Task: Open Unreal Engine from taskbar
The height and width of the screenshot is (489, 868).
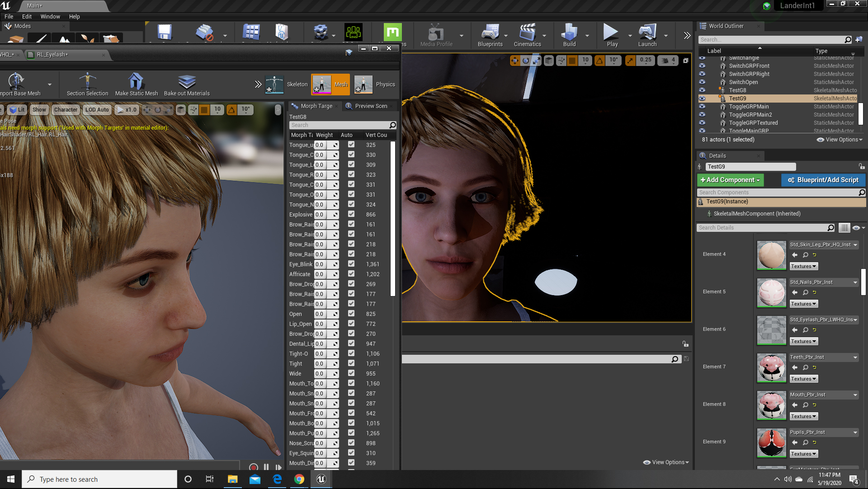Action: click(321, 479)
